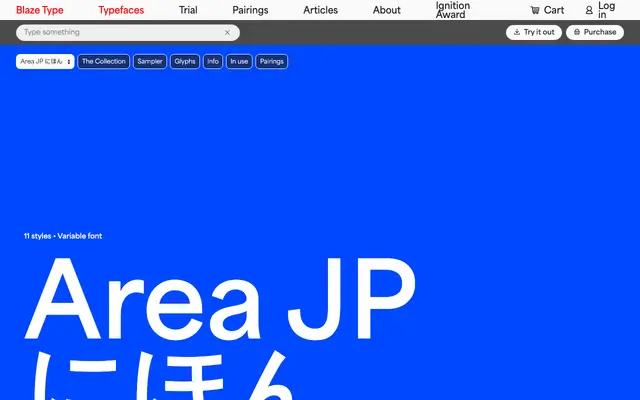Screen dimensions: 640x400
Task: Open the About page
Action: (387, 10)
